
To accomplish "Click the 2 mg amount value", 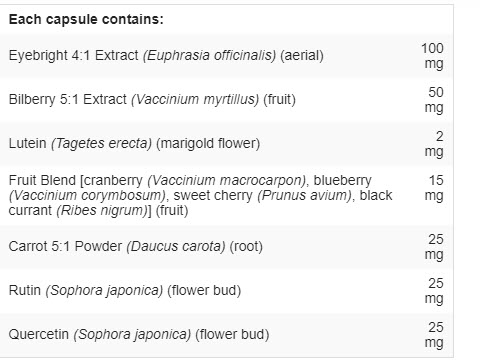I will pyautogui.click(x=434, y=144).
